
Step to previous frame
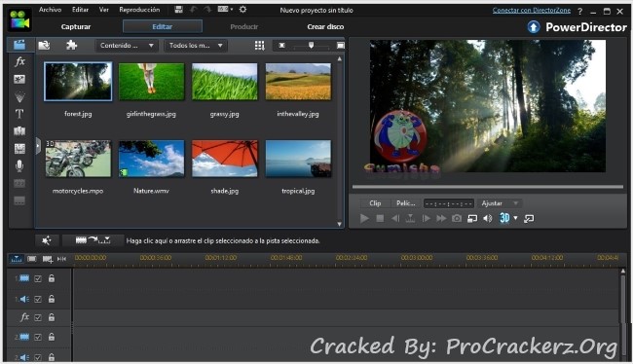(x=394, y=218)
